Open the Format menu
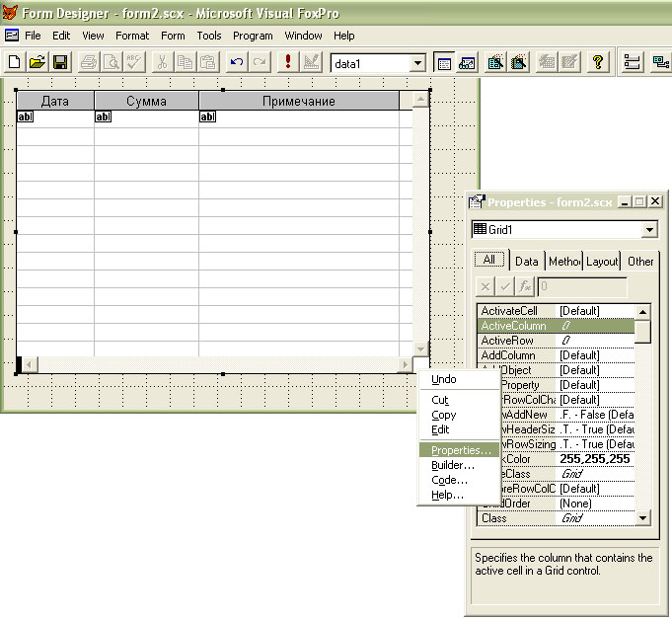This screenshot has width=672, height=620. (132, 36)
